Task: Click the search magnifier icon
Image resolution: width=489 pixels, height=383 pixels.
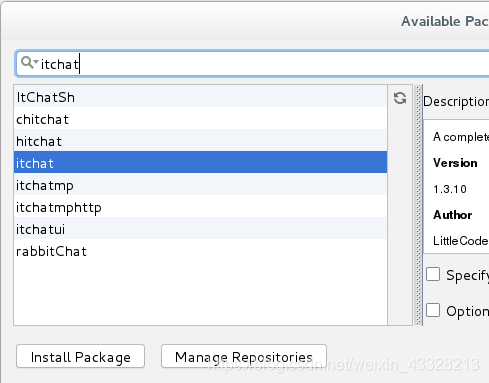Action: tap(29, 63)
